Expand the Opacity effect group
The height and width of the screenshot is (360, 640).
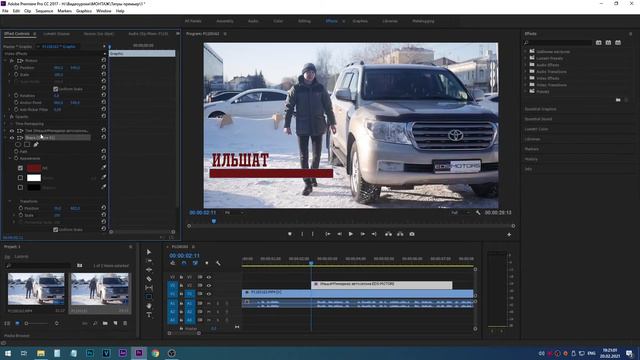coord(5,117)
